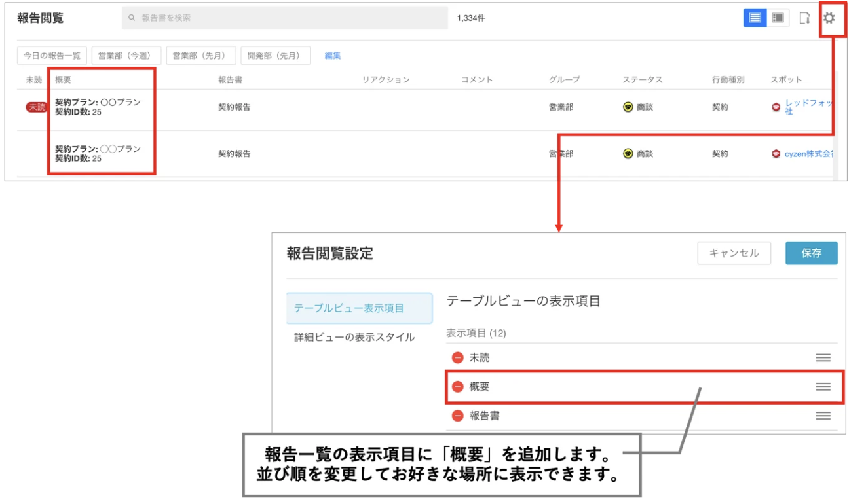
Task: Open 契約報告 in the second row
Action: (x=235, y=154)
